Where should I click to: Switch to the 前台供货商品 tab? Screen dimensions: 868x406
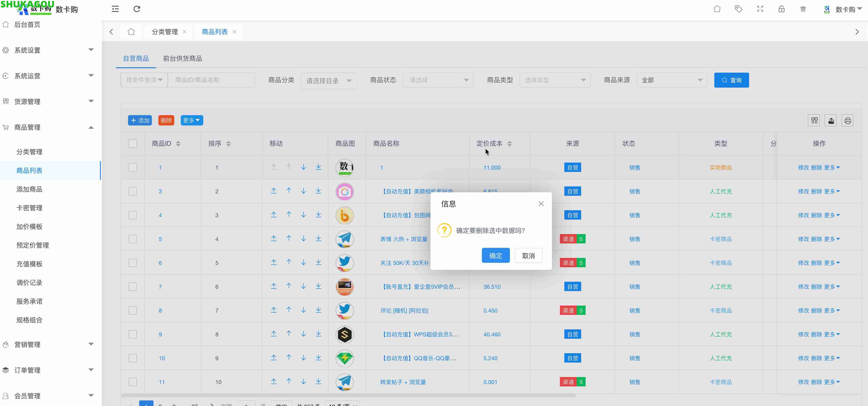click(182, 58)
